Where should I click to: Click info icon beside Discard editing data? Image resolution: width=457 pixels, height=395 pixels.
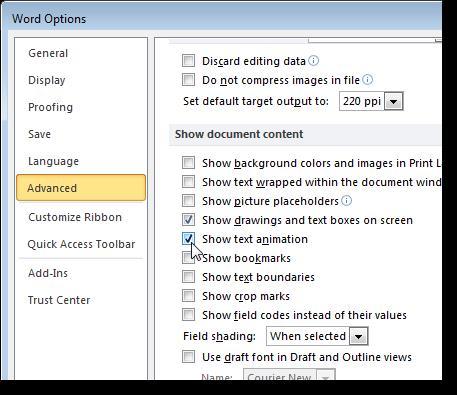coord(313,61)
